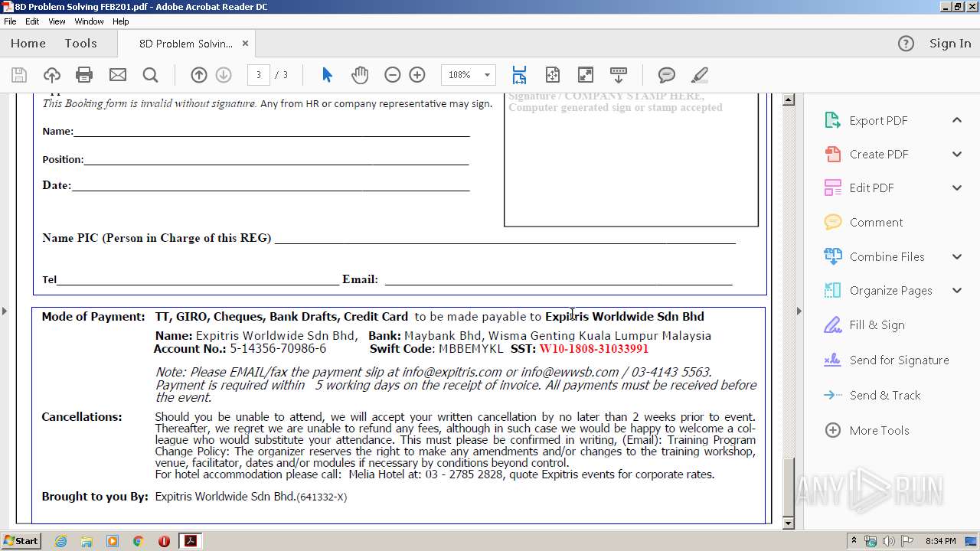Screen dimensions: 980x551
Task: Zoom in with plus icon
Action: (417, 74)
